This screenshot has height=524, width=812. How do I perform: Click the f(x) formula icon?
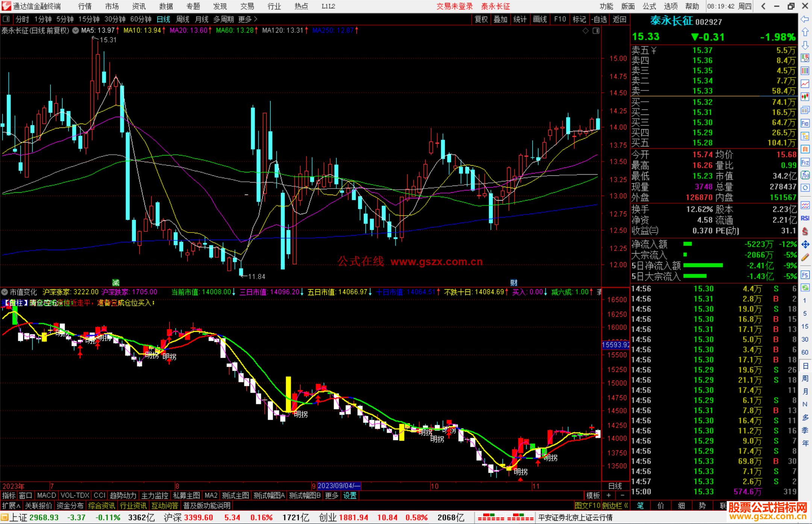pyautogui.click(x=805, y=175)
